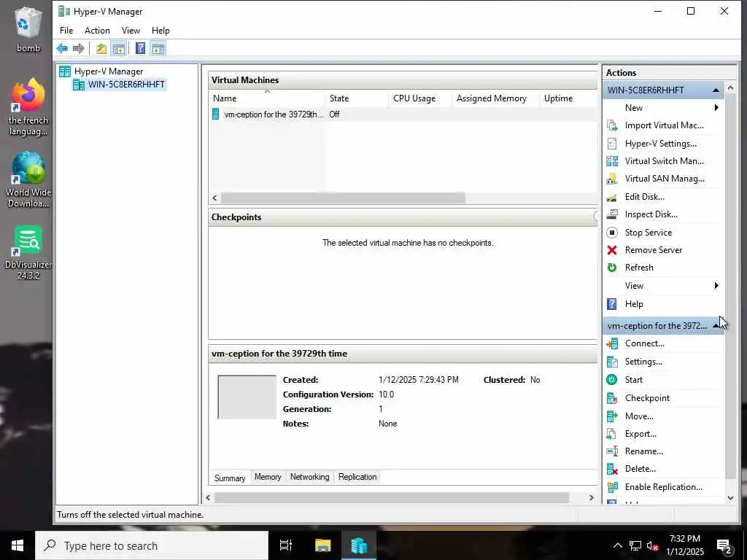Switch to the Memory tab
The image size is (747, 560).
(268, 477)
